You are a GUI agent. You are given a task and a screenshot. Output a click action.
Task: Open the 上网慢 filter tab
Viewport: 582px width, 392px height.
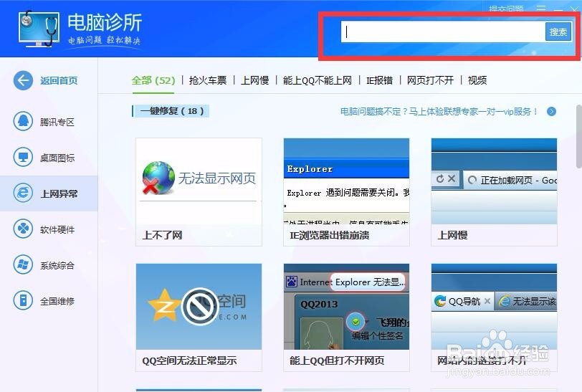[x=255, y=80]
